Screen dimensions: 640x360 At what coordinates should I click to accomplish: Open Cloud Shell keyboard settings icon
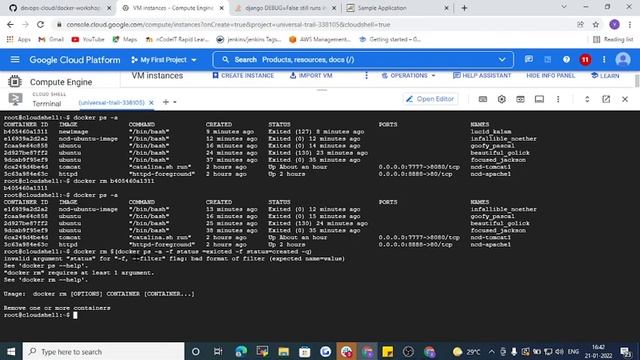[482, 99]
